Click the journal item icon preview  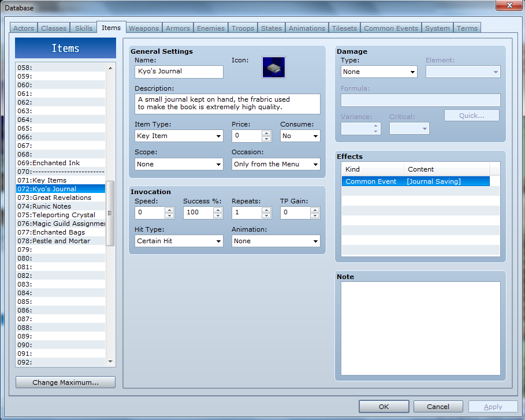[274, 68]
